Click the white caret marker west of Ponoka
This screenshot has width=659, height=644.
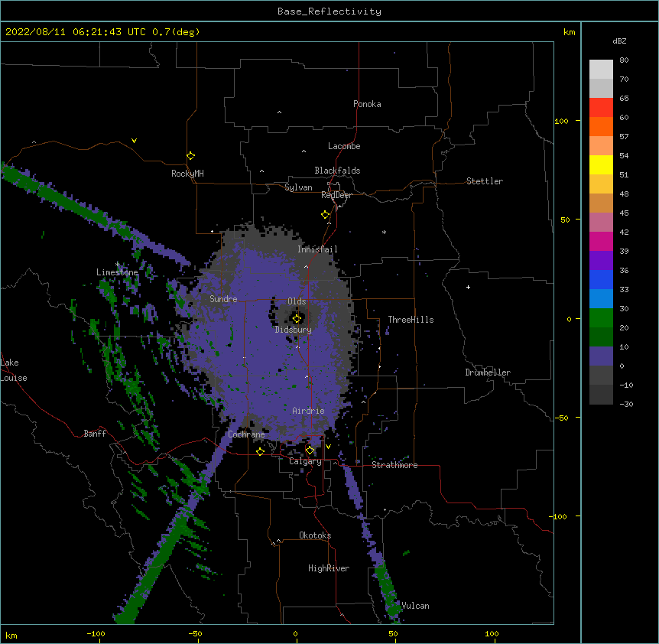pos(280,112)
